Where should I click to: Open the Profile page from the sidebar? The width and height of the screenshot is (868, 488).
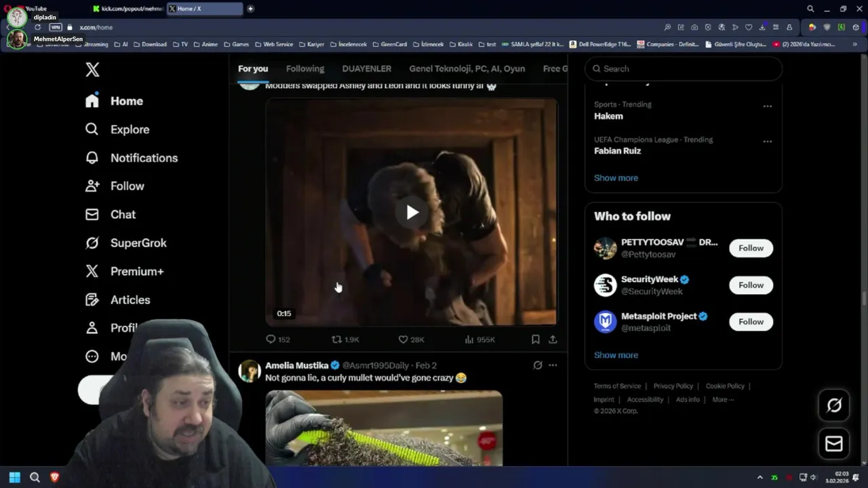[x=112, y=328]
